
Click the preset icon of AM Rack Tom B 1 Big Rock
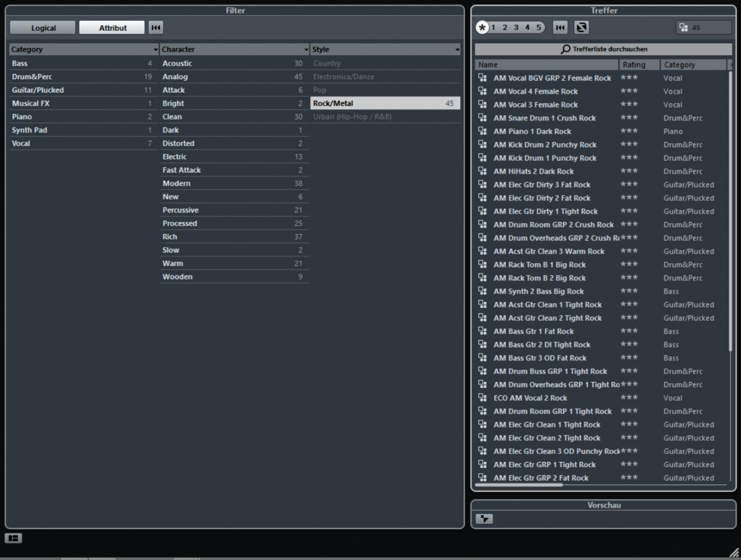(483, 264)
